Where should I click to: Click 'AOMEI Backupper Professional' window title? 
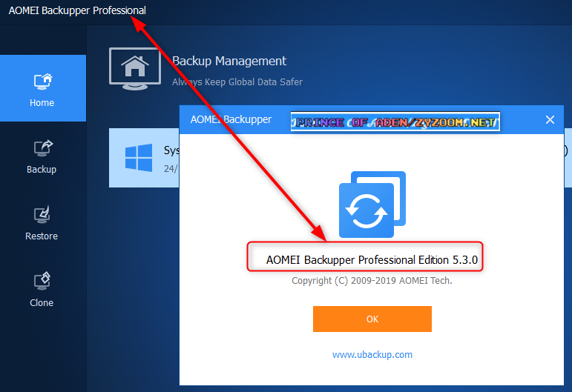[77, 10]
